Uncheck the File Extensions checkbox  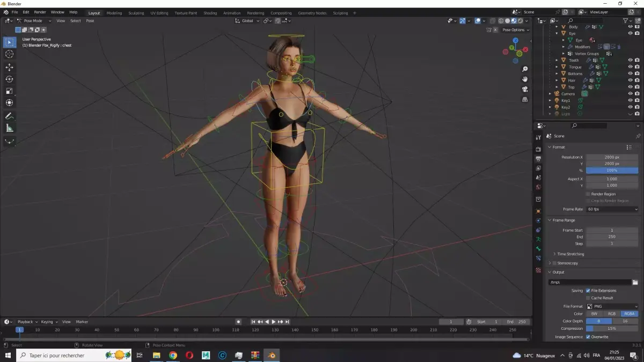point(588,291)
